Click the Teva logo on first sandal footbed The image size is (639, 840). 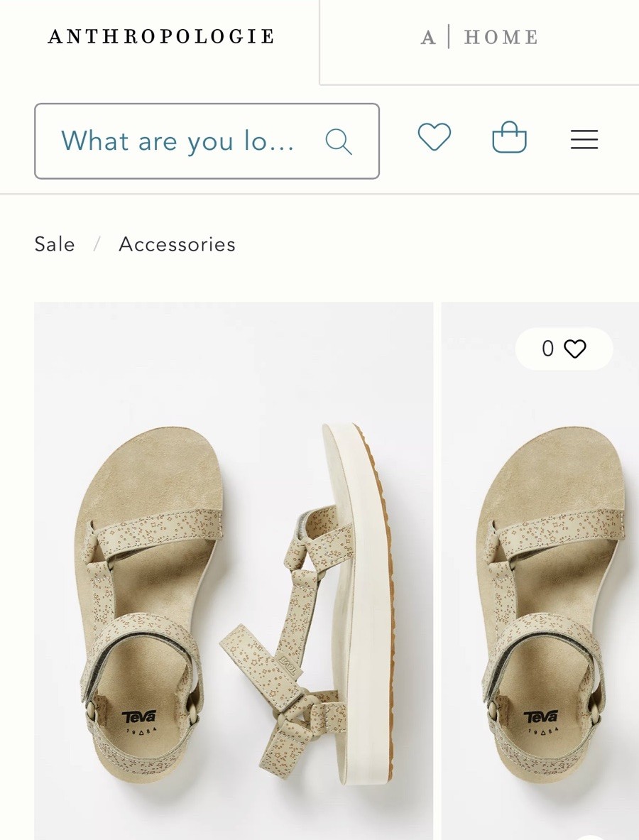point(139,719)
